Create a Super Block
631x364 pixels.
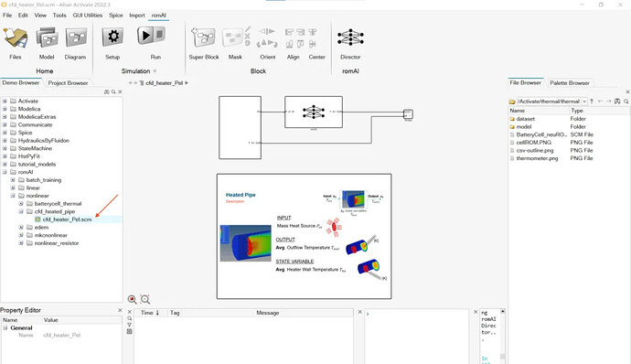point(203,37)
